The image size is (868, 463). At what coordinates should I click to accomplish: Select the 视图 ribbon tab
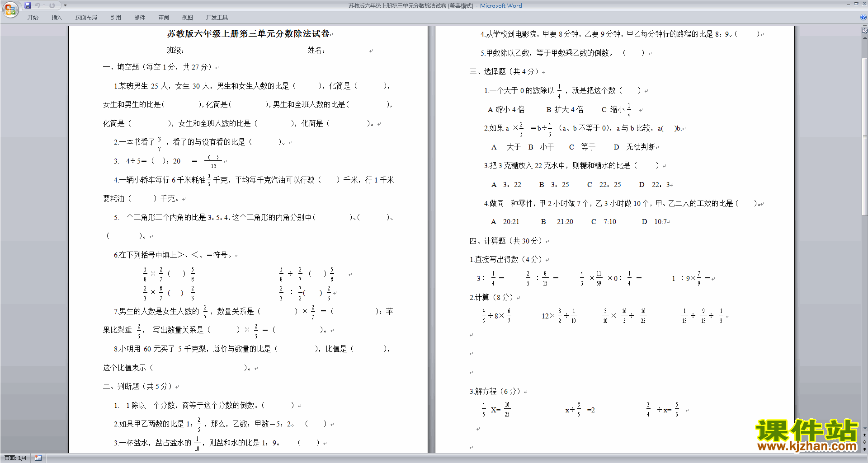coord(188,17)
